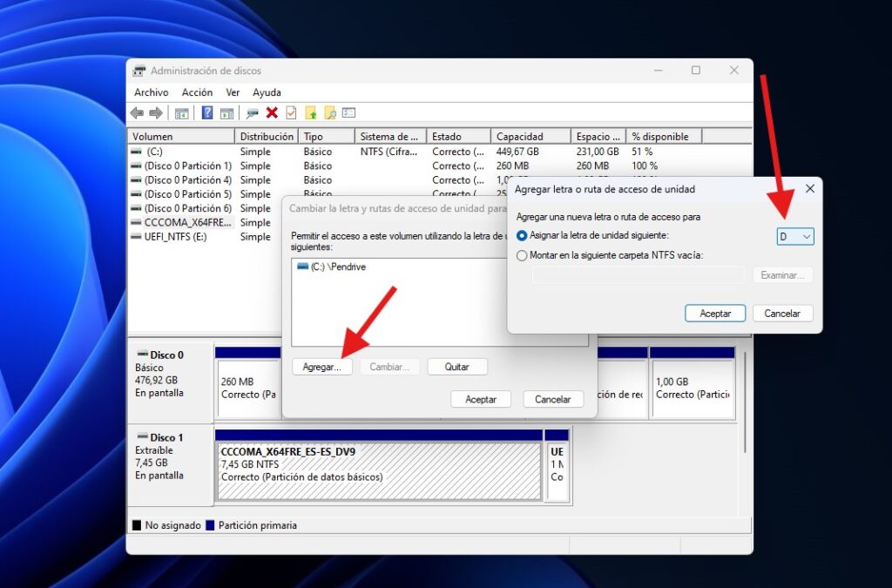Click the NTFS (Cifra... file system cell
Viewport: 892px width, 588px height.
pos(389,152)
